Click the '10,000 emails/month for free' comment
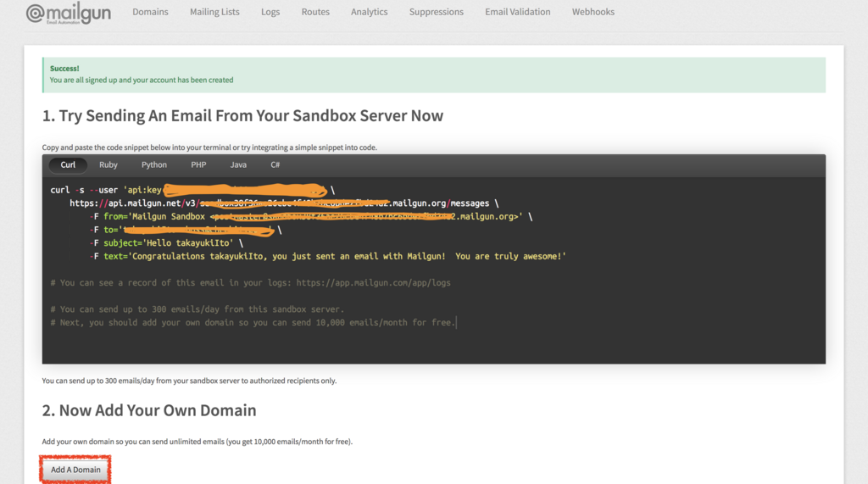 253,323
